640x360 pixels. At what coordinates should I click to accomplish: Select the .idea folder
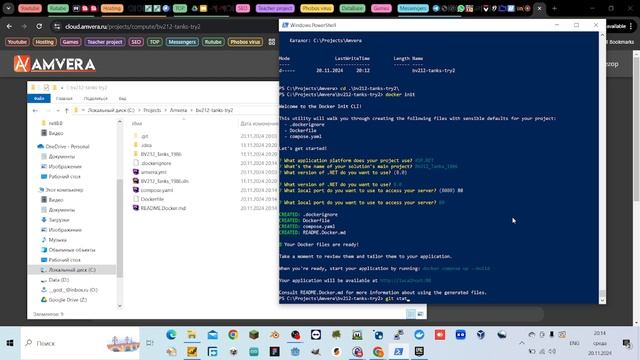click(142, 145)
